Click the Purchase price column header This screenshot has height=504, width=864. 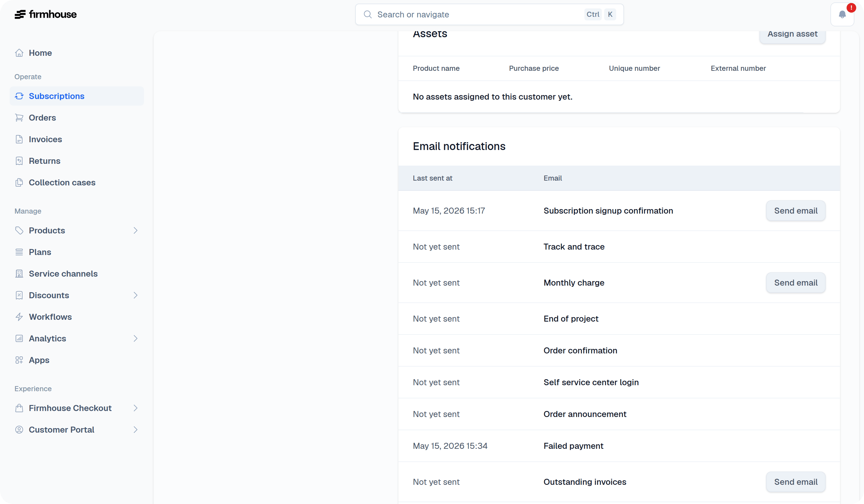click(534, 68)
